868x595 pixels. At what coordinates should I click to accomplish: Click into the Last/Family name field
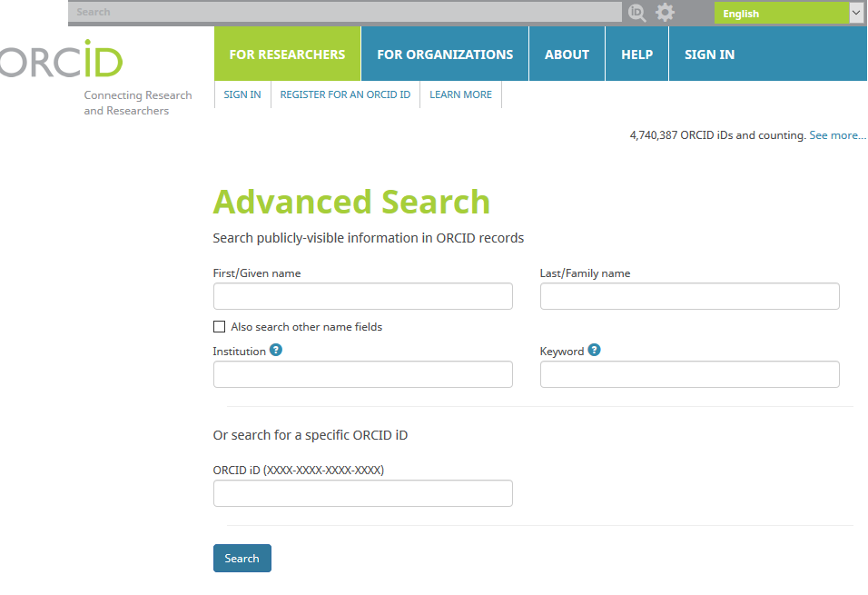[x=689, y=296]
